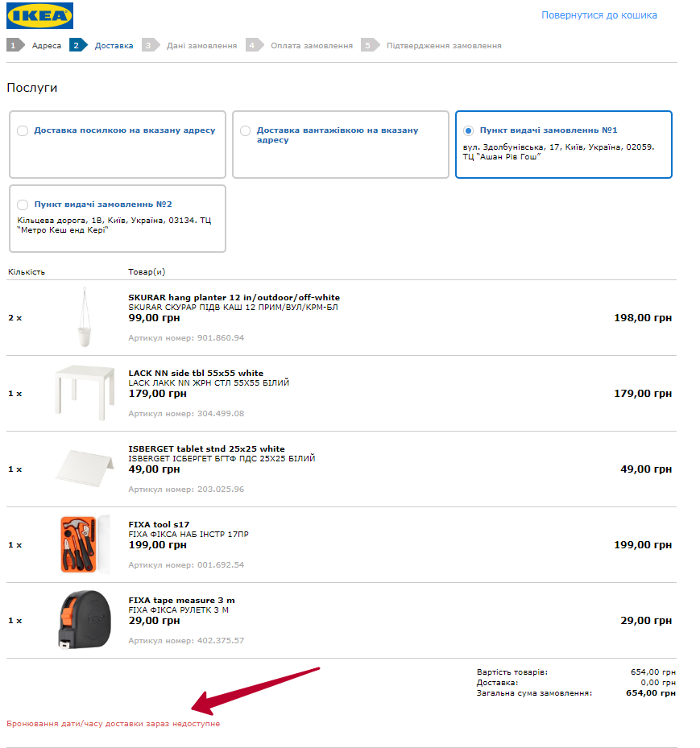Click the 'Бронювання дати/часу доставки' notice text
This screenshot has width=700, height=748.
(x=113, y=724)
